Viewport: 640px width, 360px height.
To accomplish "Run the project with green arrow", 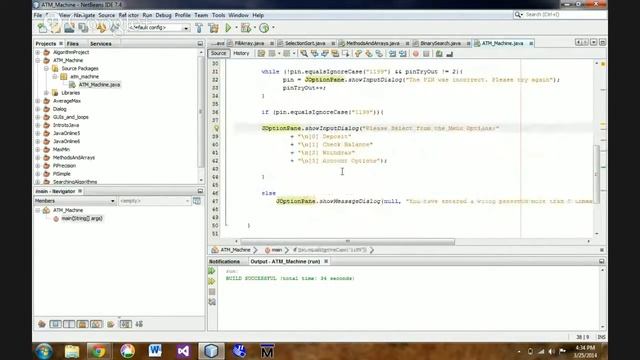I will click(x=228, y=28).
